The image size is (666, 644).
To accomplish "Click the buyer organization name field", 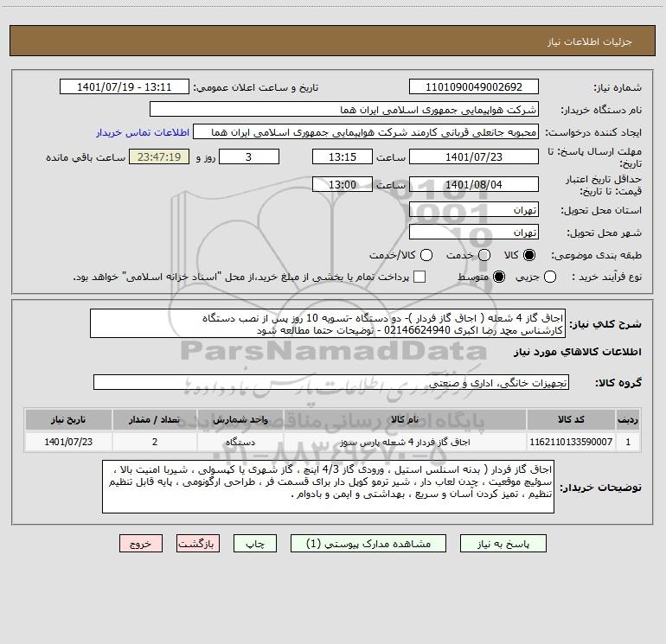I will tap(344, 110).
